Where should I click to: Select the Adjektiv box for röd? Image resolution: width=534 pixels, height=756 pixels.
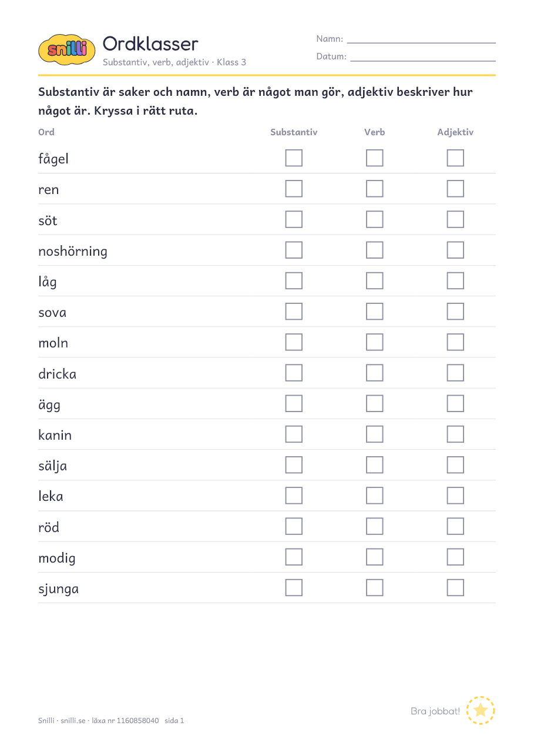[455, 526]
